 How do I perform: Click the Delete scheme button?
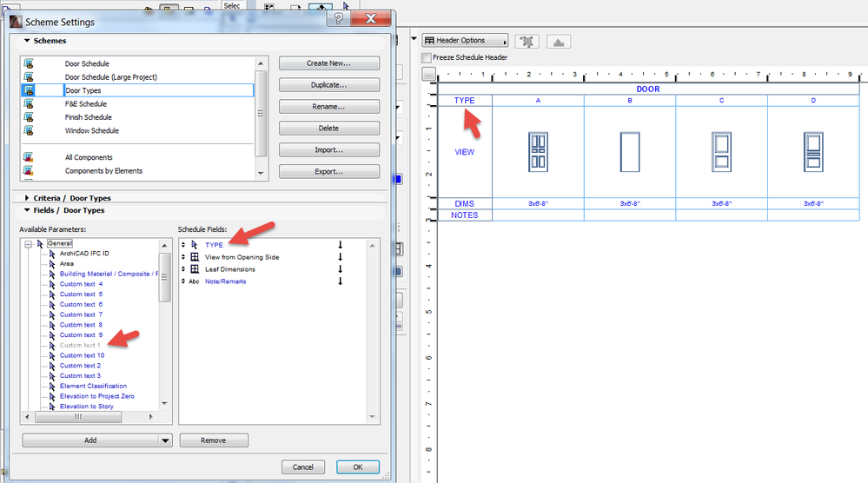click(x=328, y=128)
